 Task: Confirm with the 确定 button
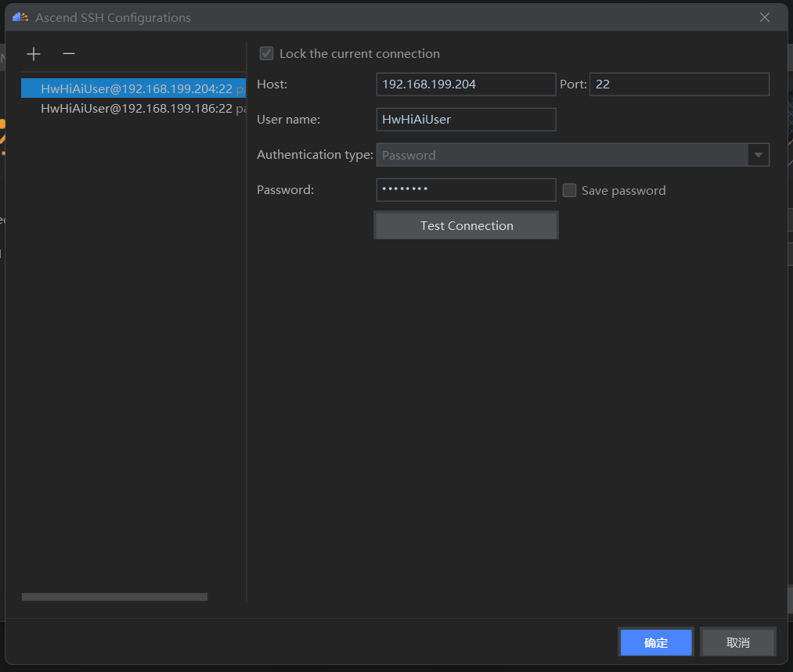[x=656, y=642]
